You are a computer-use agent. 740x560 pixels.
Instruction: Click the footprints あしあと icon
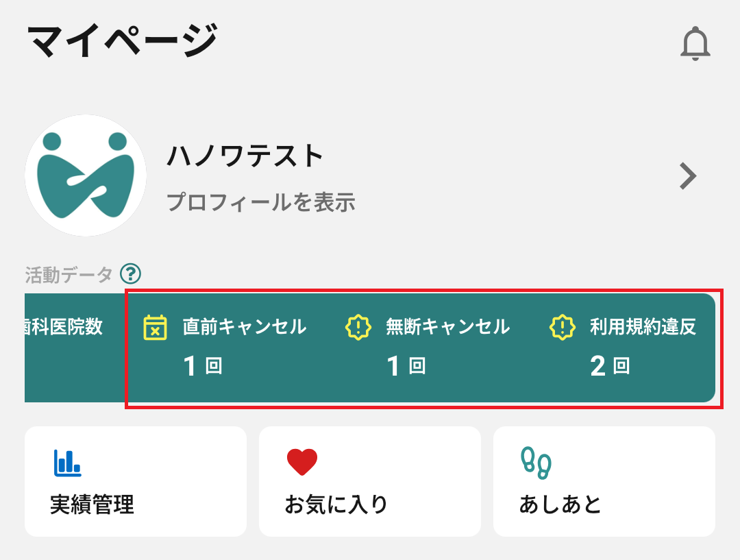(x=536, y=463)
